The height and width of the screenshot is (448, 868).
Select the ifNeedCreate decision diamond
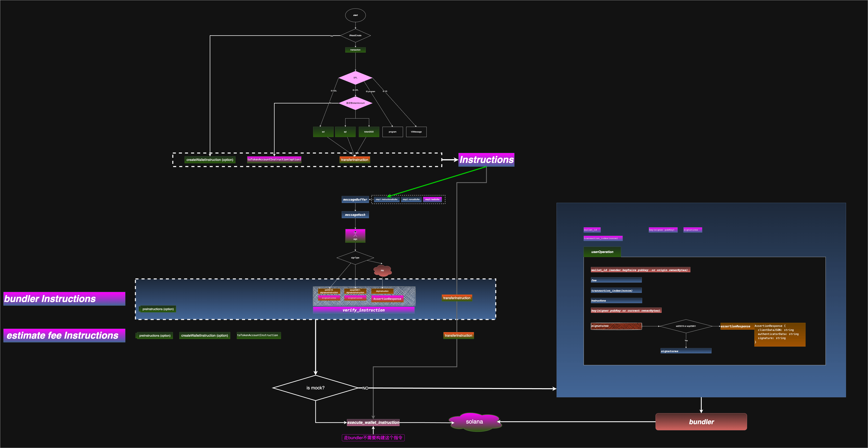pos(355,35)
